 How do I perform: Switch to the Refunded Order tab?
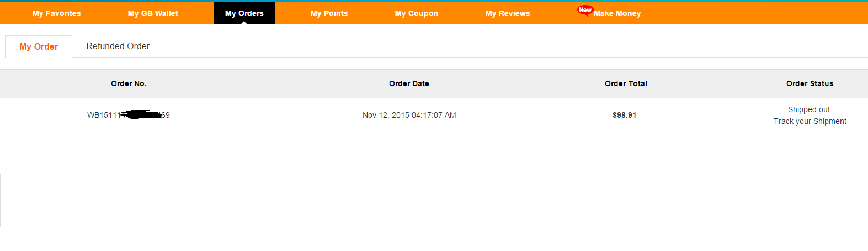click(x=118, y=46)
